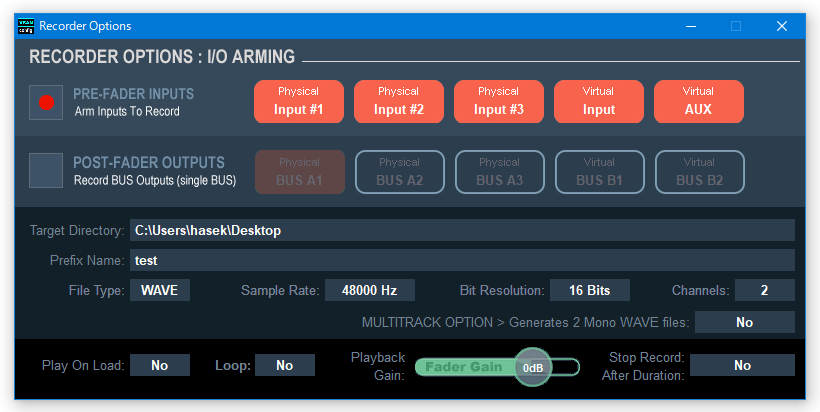Click the Recorder Options window icon
The image size is (820, 412).
(26, 26)
